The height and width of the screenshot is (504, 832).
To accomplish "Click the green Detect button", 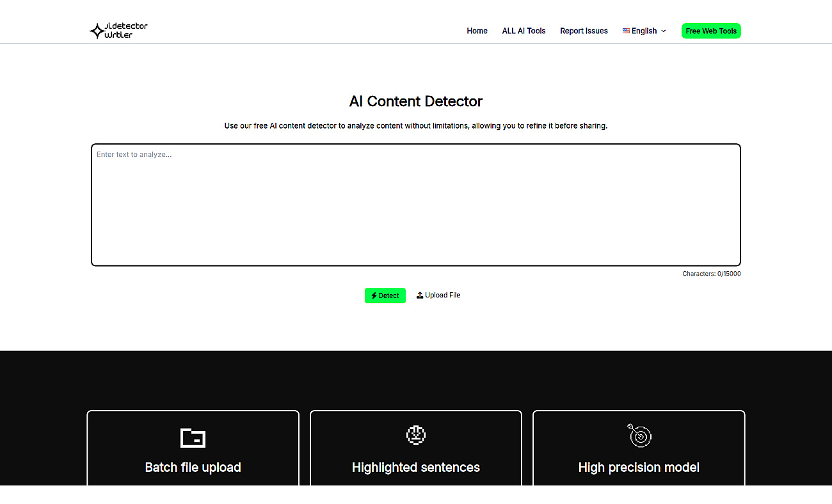I will click(385, 295).
